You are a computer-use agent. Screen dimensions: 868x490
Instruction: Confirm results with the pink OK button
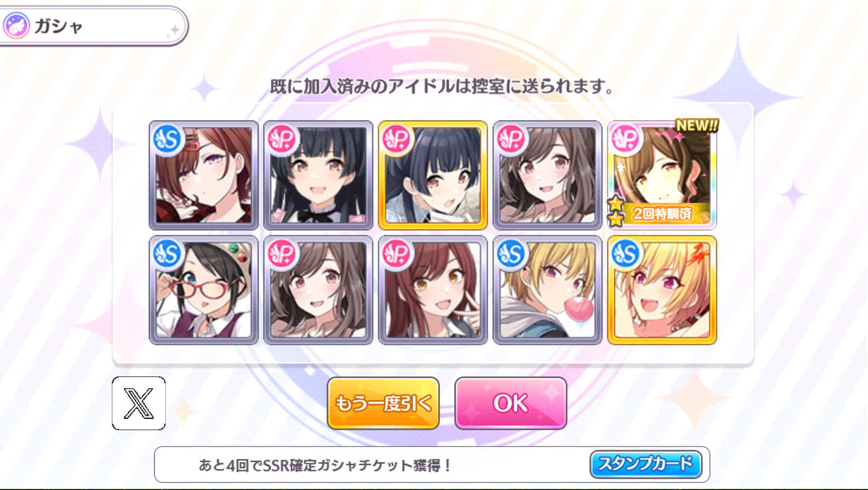[511, 403]
